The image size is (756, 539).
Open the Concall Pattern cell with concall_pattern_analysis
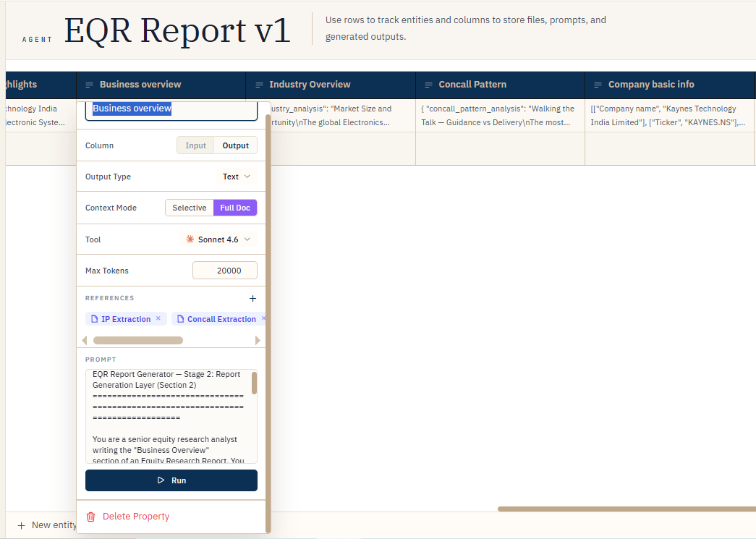(500, 116)
